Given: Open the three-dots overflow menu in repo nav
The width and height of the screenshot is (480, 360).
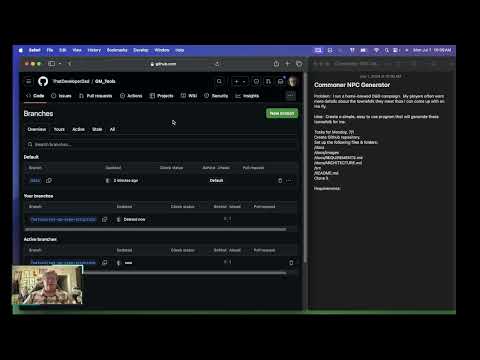Looking at the screenshot, I should 291,96.
